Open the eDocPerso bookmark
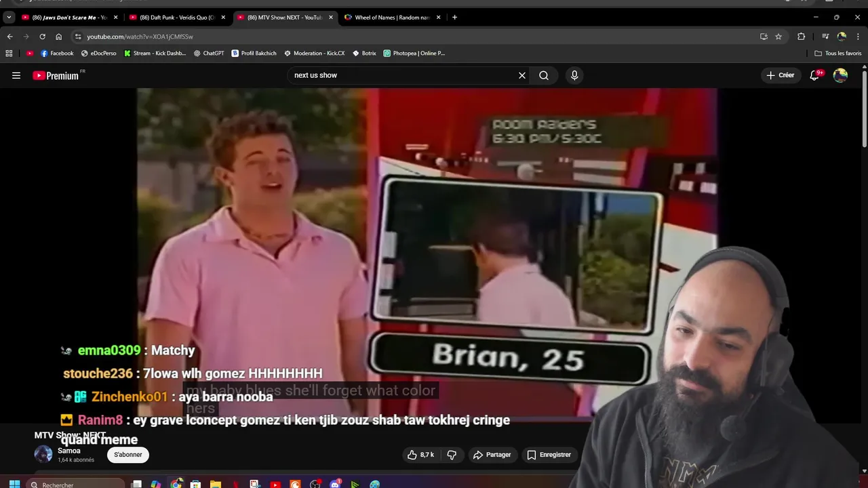Image resolution: width=868 pixels, height=488 pixels. (99, 53)
